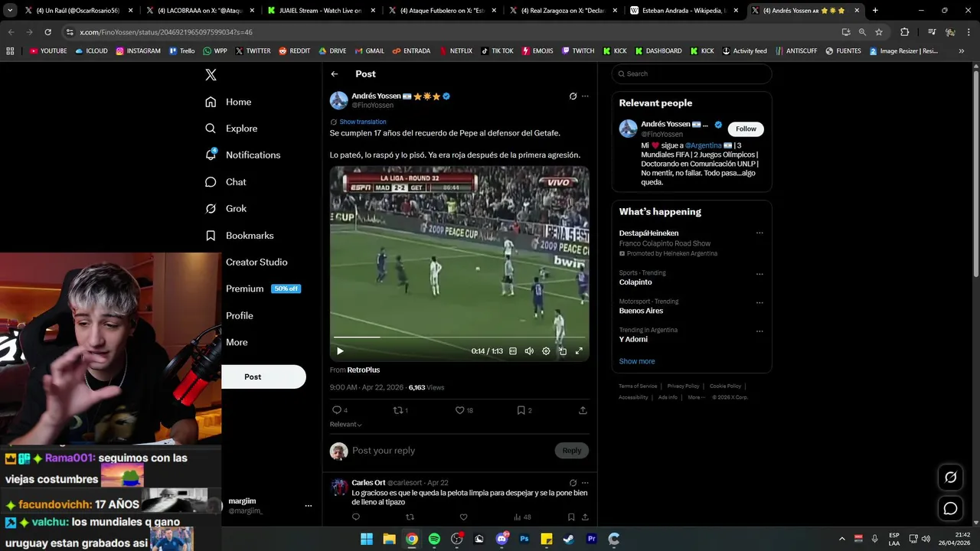
Task: Reply to the main post
Action: pyautogui.click(x=336, y=410)
